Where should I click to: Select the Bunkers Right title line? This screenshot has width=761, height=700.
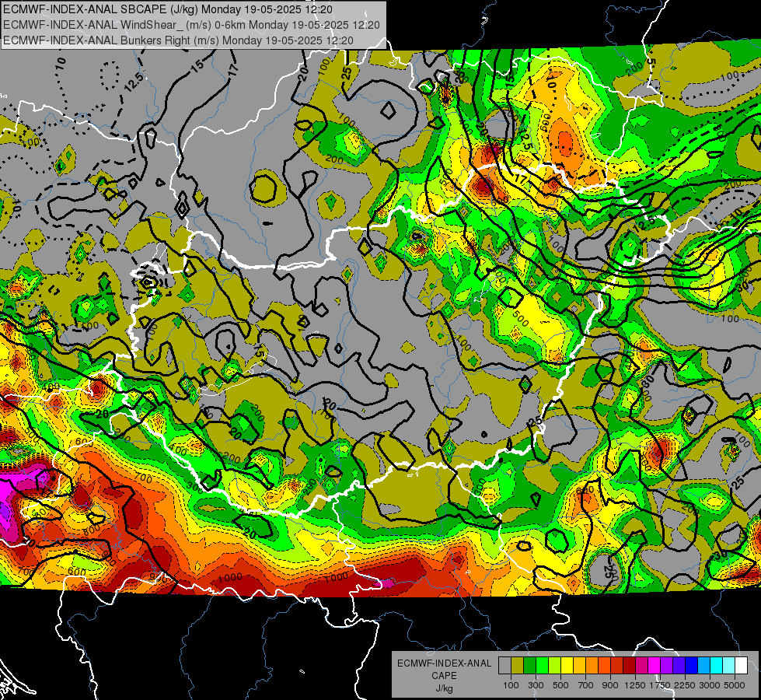[179, 40]
